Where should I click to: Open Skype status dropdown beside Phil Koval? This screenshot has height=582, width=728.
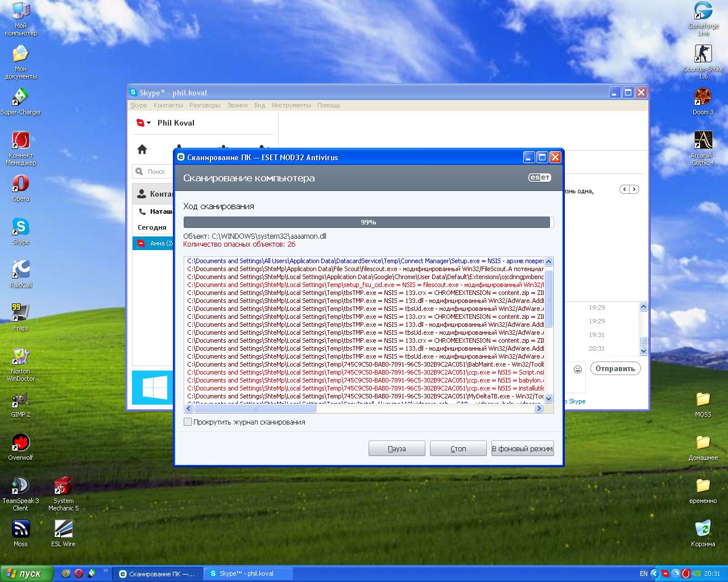(x=143, y=123)
